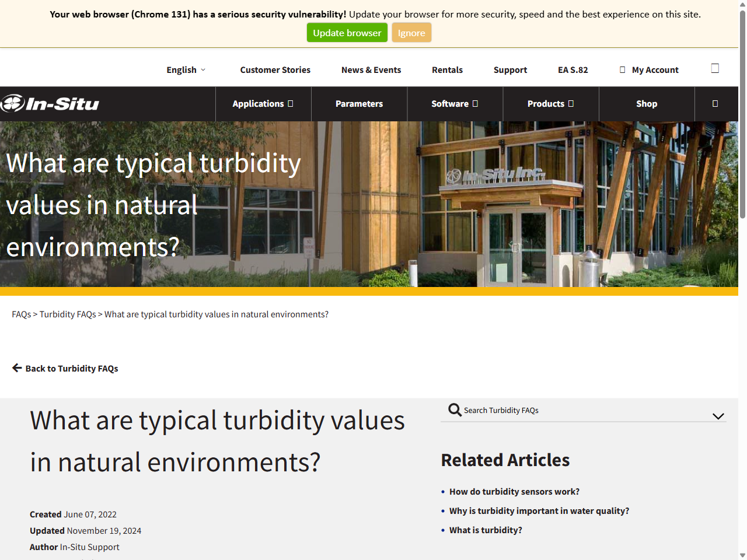Open 'How do turbidity sensors work?' article
The height and width of the screenshot is (560, 747).
tap(514, 492)
